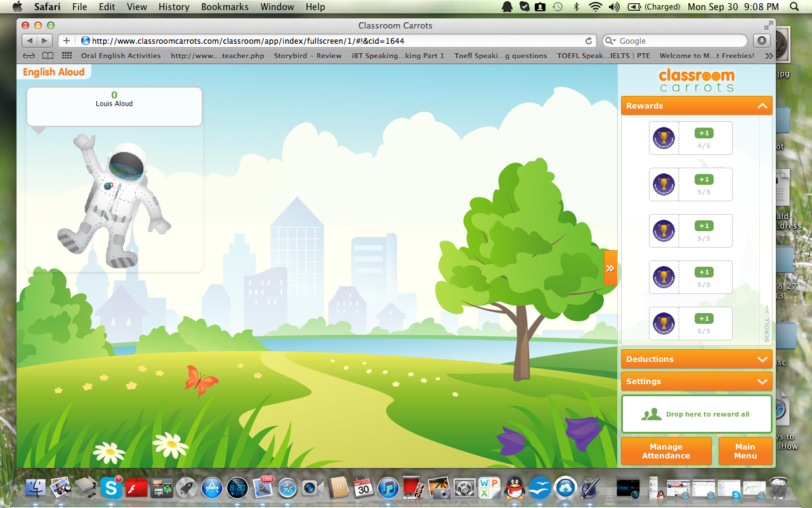Viewport: 812px width, 508px height.
Task: Open Calendar from the Dock
Action: (363, 487)
